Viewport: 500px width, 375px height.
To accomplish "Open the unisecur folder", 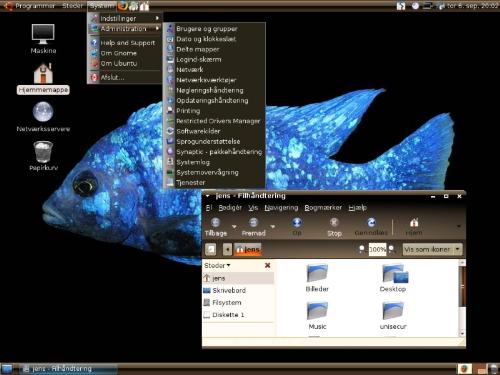I will (393, 316).
